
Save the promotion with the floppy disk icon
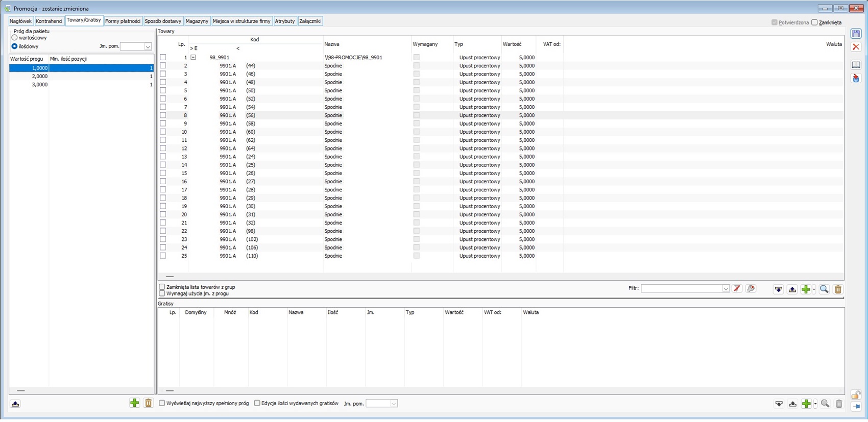(856, 34)
